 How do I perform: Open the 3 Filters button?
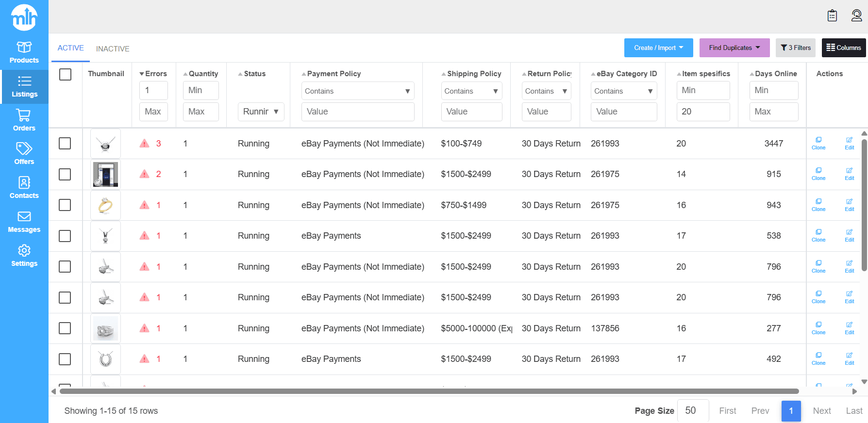click(796, 48)
